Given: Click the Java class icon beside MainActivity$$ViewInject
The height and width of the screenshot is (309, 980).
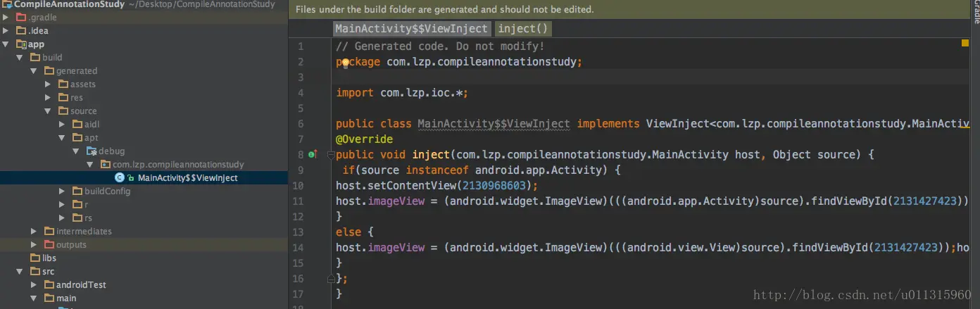Looking at the screenshot, I should pyautogui.click(x=119, y=178).
